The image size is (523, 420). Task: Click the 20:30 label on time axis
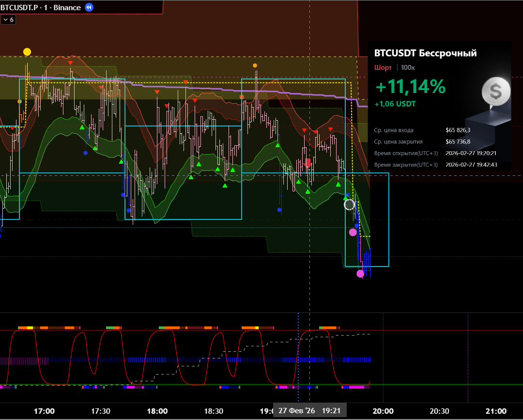(x=439, y=411)
